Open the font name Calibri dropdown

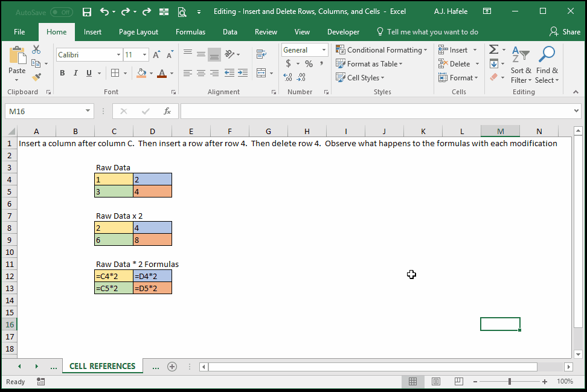click(119, 55)
